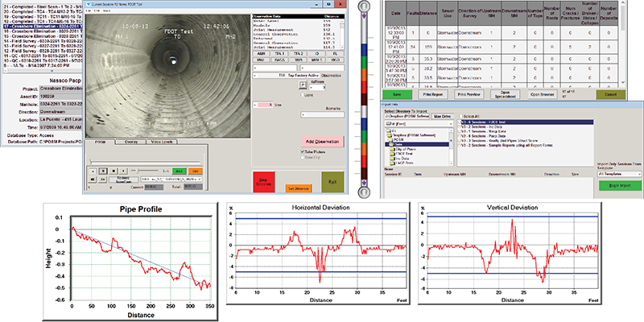
Task: Click the orange Del button
Action: [x=196, y=170]
